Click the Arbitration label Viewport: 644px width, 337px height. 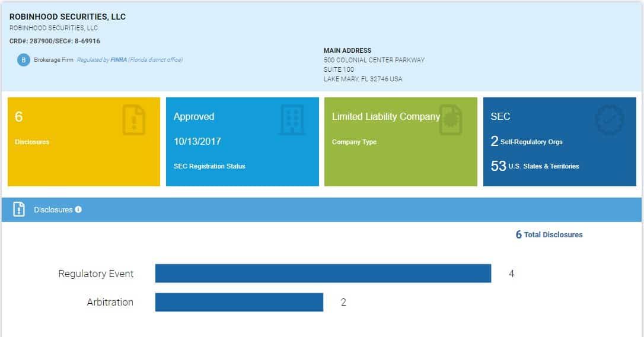click(110, 302)
